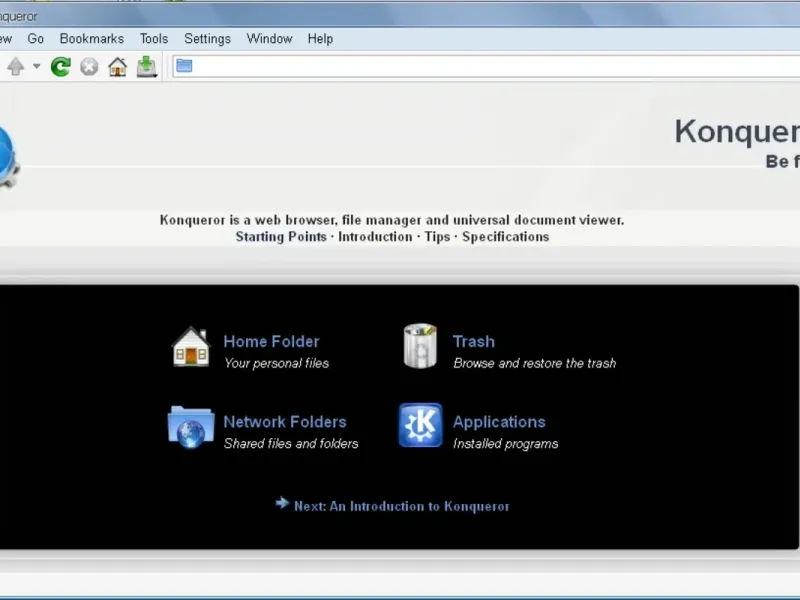
Task: Click the folder icon in the location bar
Action: tap(184, 66)
